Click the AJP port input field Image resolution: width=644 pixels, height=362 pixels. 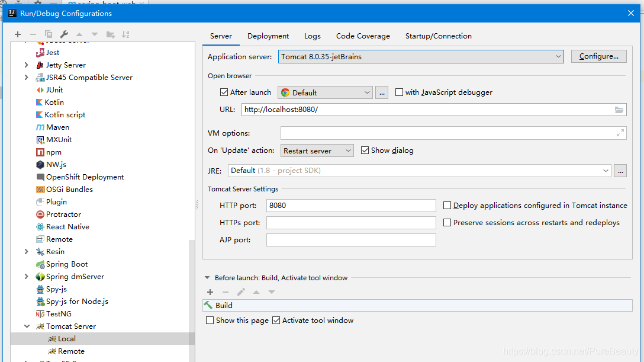click(x=351, y=240)
